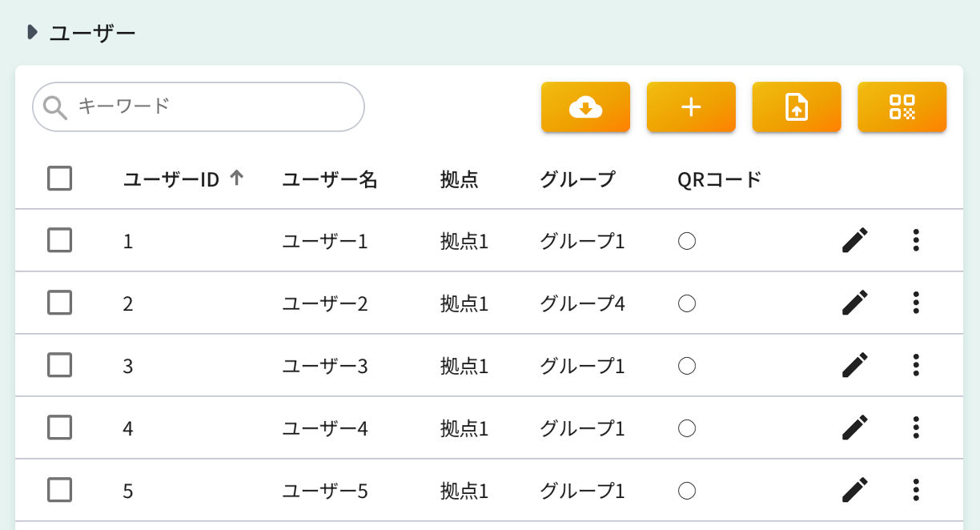Image resolution: width=980 pixels, height=530 pixels.
Task: Open the three-dot menu for ユーザー3
Action: [915, 365]
